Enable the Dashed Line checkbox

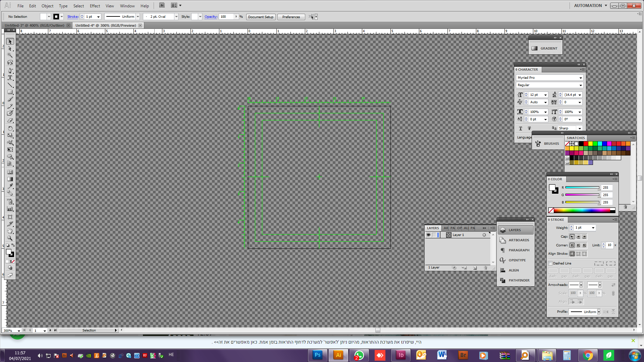click(x=550, y=263)
